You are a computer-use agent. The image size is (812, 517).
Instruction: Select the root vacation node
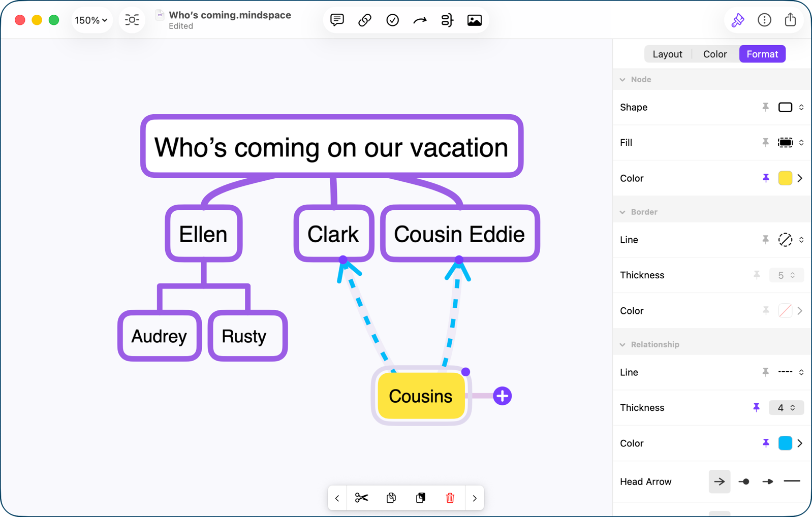pos(332,146)
